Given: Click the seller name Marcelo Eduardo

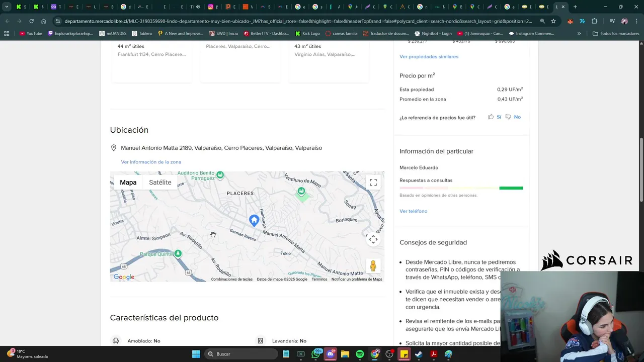Looking at the screenshot, I should click(x=419, y=167).
